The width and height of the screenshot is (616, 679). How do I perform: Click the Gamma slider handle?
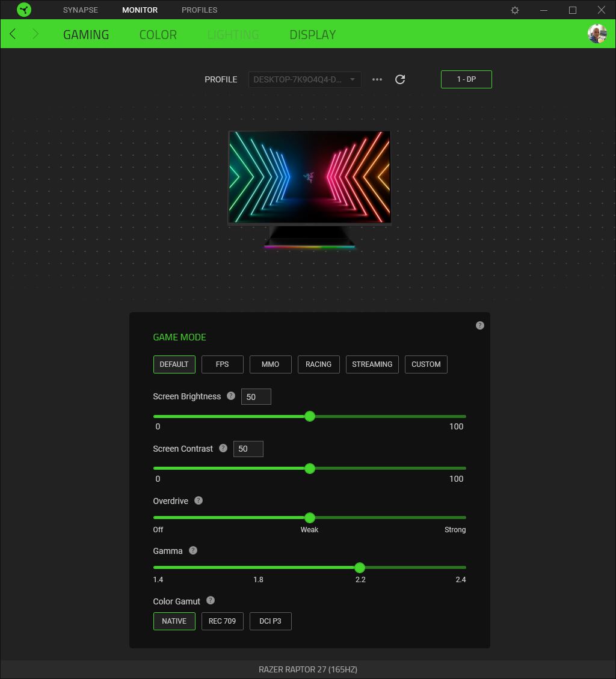pyautogui.click(x=360, y=567)
